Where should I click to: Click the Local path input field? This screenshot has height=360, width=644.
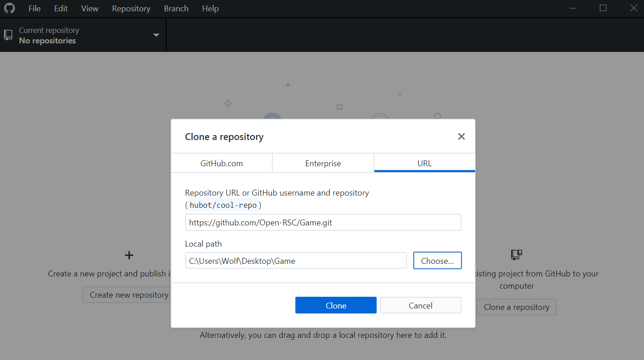296,261
